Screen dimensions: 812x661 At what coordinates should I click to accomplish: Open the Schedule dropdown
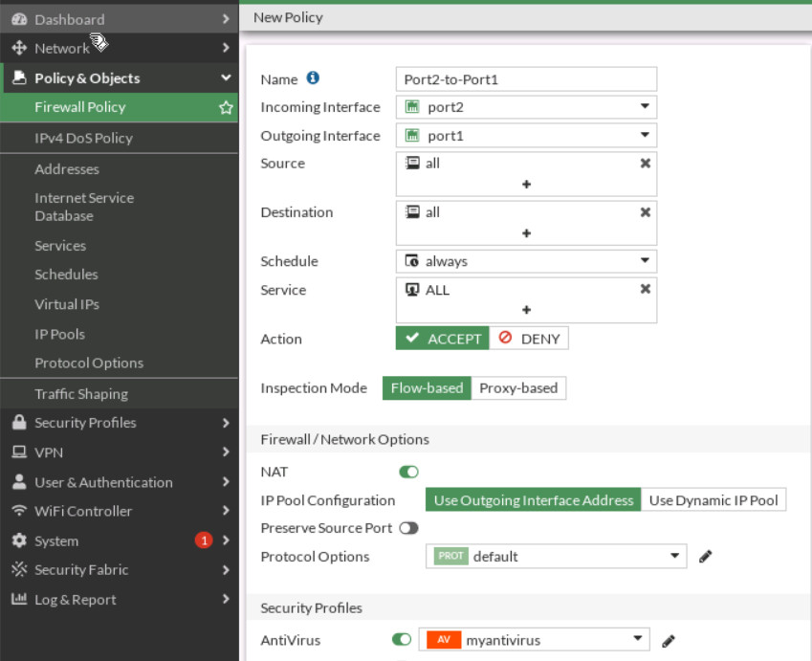[x=644, y=260]
